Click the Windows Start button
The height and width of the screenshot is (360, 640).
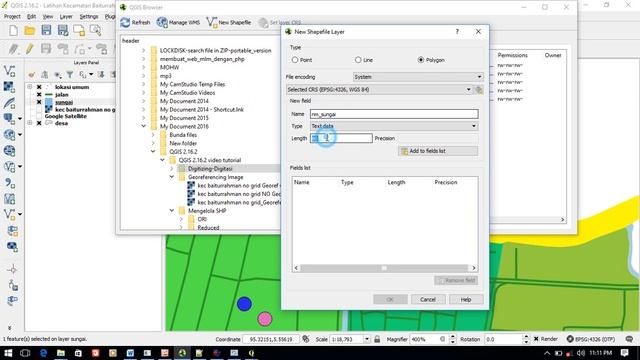[x=8, y=353]
